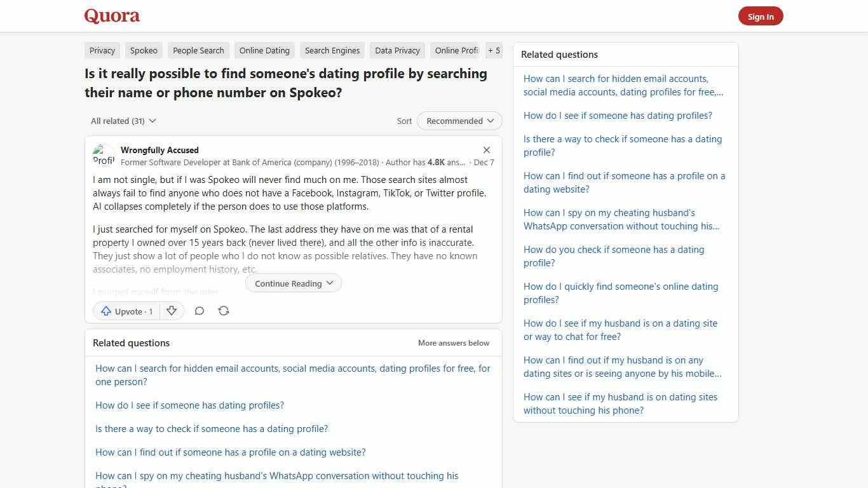Click the question title about Spokeo search
This screenshot has width=868, height=488.
[x=285, y=83]
